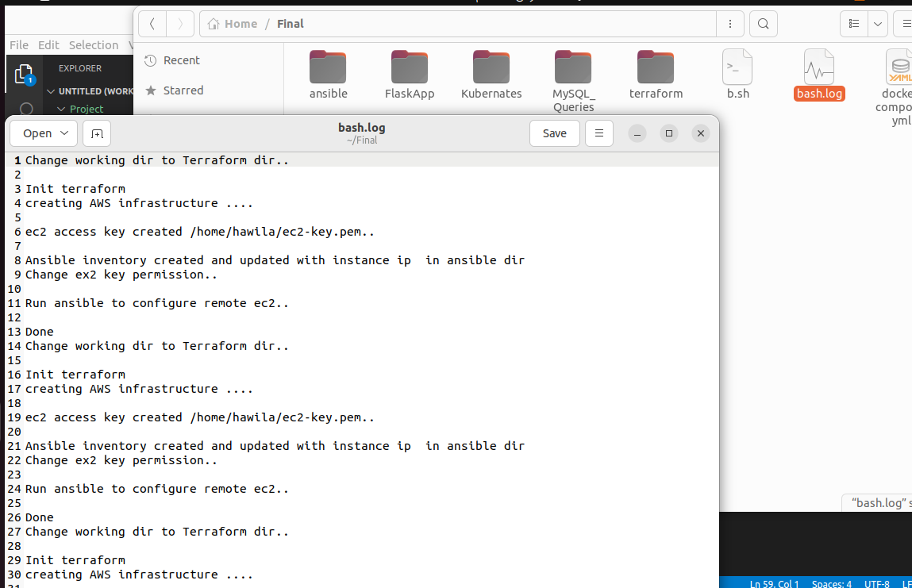The width and height of the screenshot is (912, 588).
Task: Switch Files to list view
Action: 854,24
